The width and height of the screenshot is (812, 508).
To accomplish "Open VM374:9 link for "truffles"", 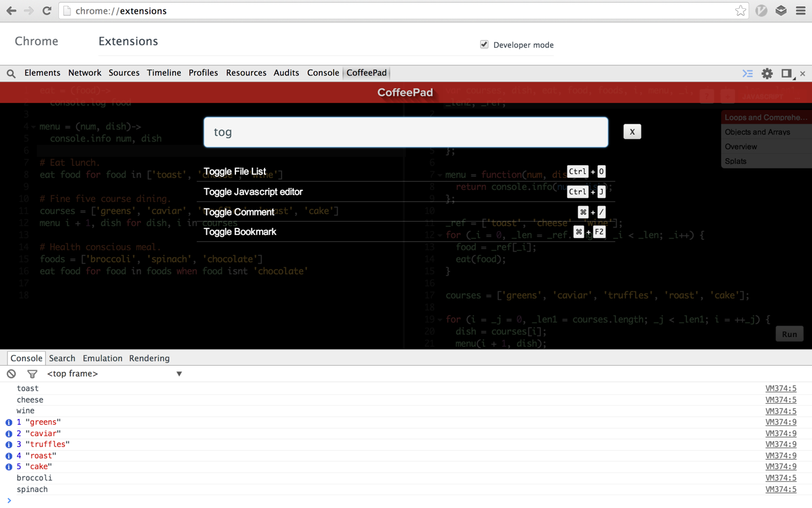I will pyautogui.click(x=780, y=444).
